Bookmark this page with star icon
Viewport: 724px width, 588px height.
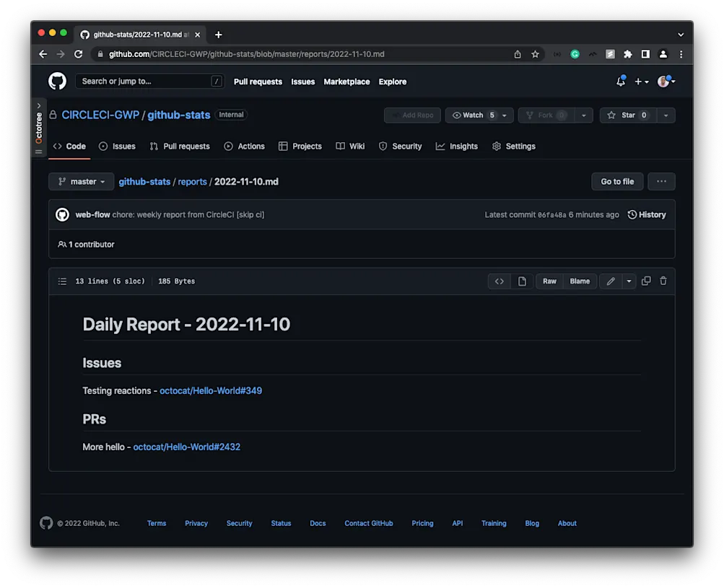click(x=535, y=54)
